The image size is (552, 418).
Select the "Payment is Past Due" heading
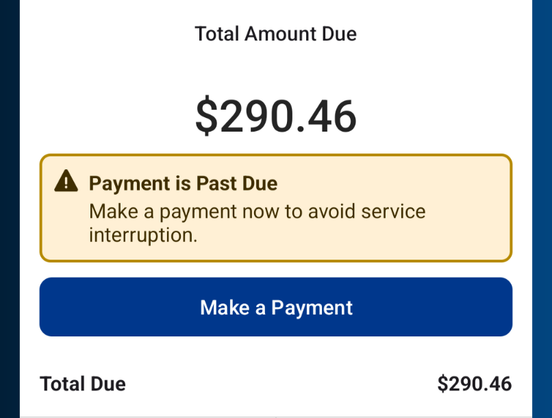pos(183,183)
